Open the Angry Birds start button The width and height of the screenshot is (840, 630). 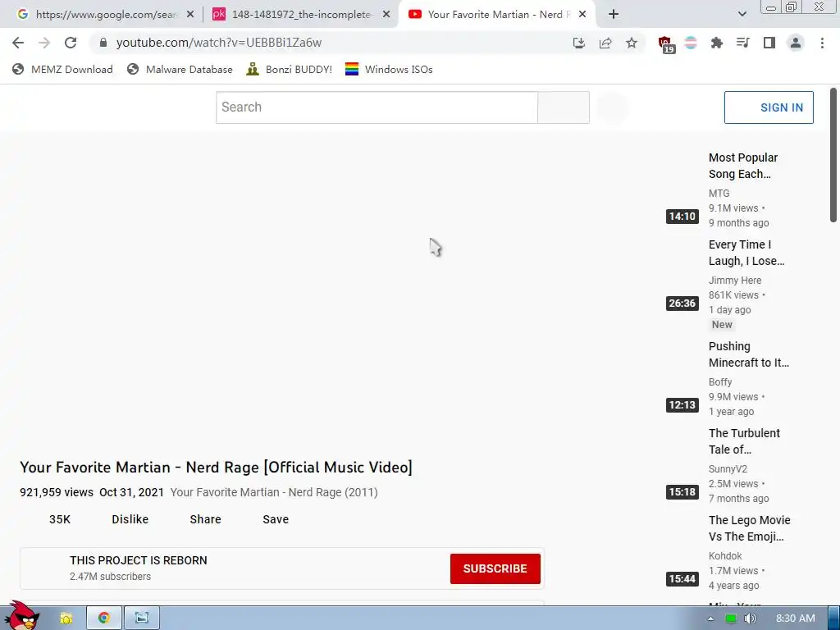(21, 616)
